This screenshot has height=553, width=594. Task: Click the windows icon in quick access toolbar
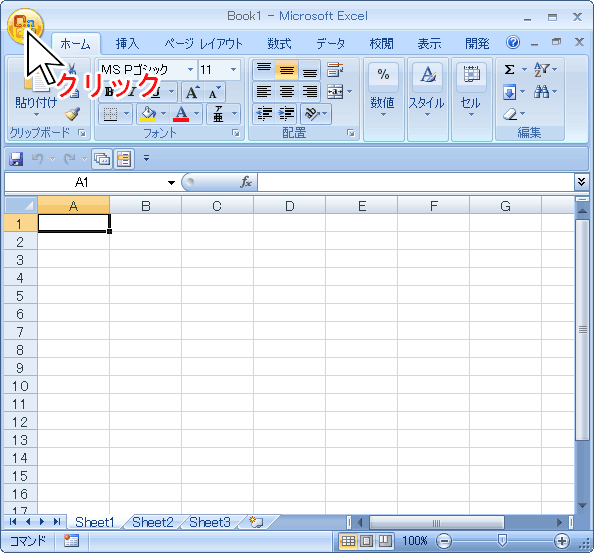102,159
